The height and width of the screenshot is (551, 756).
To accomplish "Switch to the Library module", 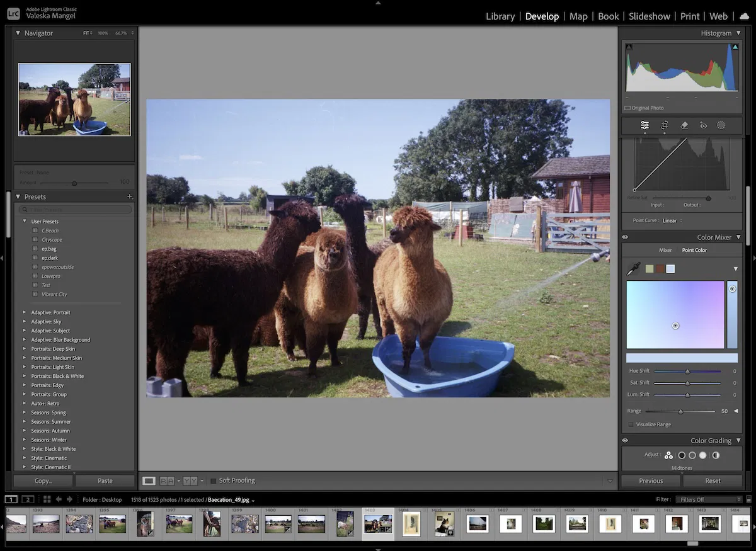I will 500,16.
